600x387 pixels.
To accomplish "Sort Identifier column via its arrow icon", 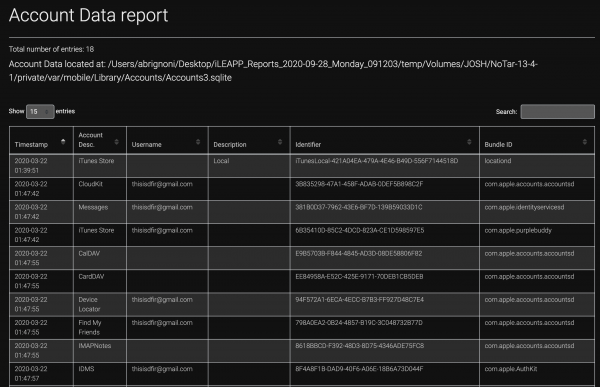I will click(x=469, y=142).
